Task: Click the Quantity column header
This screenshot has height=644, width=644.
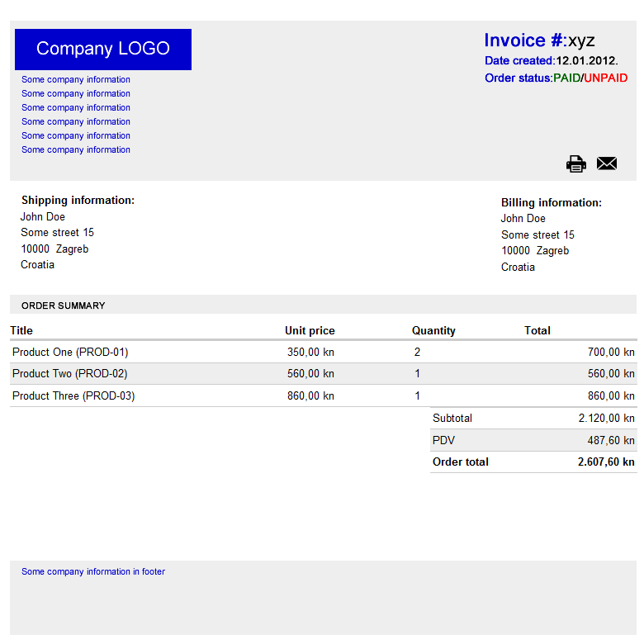Action: [433, 330]
